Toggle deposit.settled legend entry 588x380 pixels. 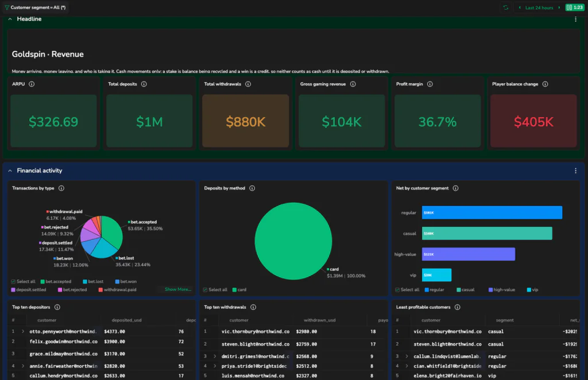(29, 290)
